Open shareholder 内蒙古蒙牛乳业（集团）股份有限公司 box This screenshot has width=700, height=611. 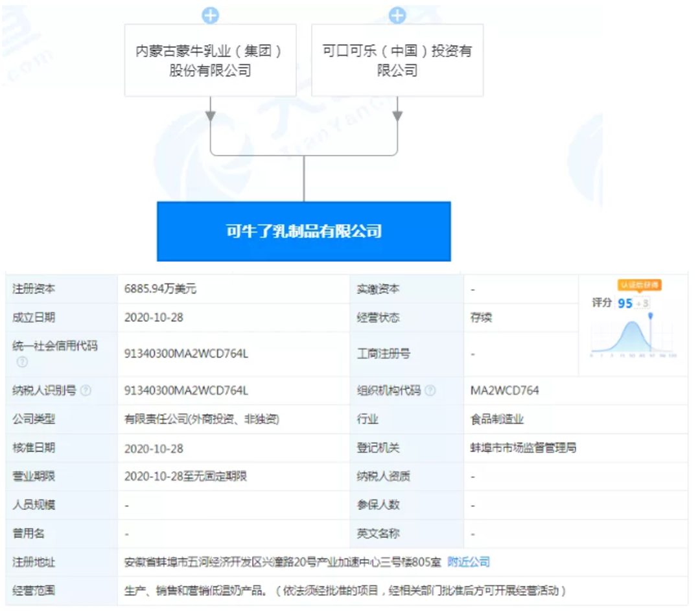pos(210,60)
